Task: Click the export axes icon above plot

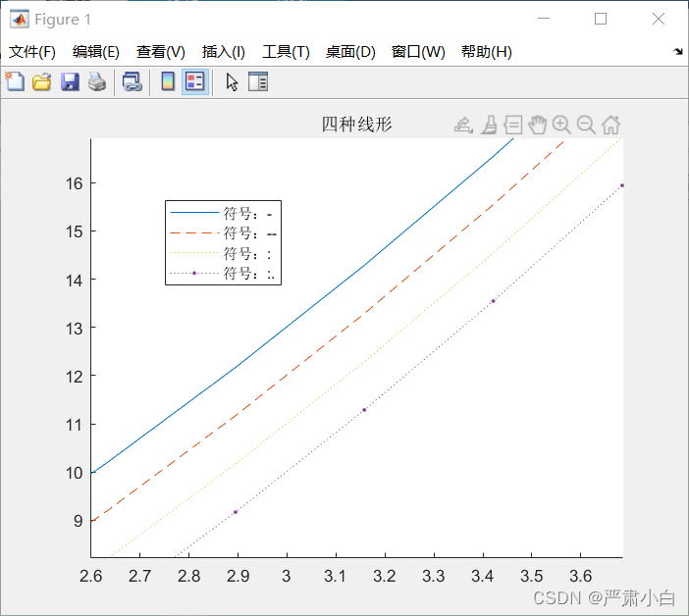Action: (463, 126)
